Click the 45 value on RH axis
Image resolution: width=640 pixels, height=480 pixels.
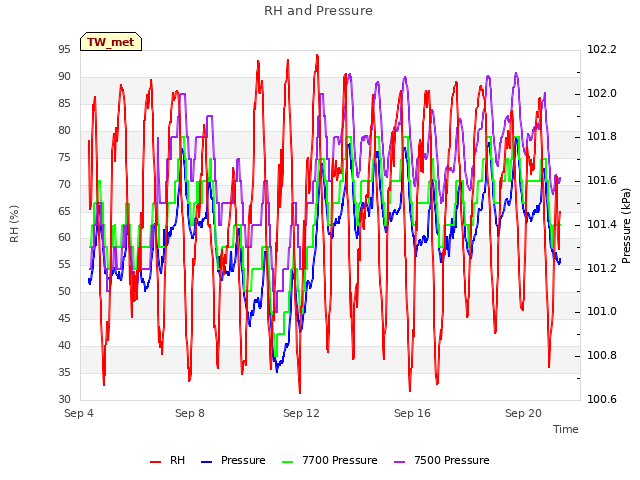64,318
